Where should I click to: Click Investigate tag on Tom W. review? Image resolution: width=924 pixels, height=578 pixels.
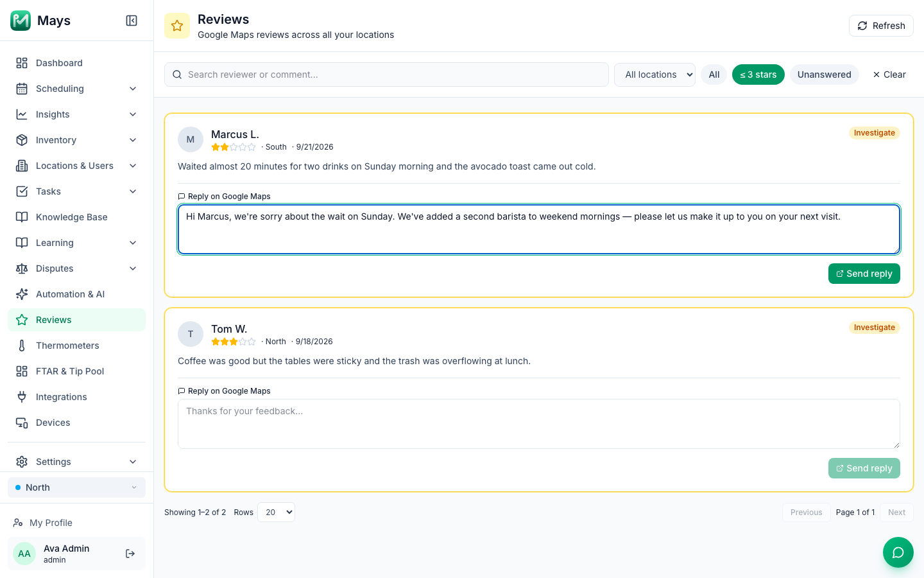click(x=875, y=328)
